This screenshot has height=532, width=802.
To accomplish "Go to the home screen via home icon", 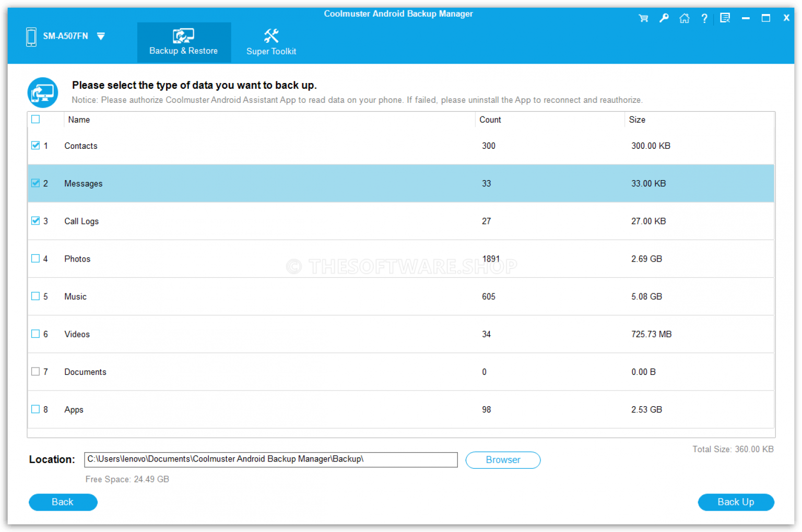I will coord(684,18).
